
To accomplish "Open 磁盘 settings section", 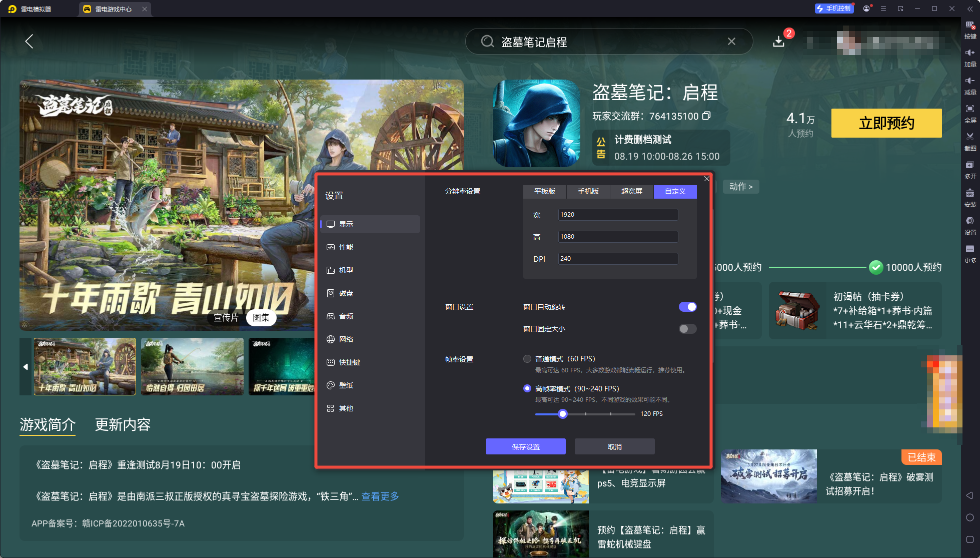I will click(371, 293).
